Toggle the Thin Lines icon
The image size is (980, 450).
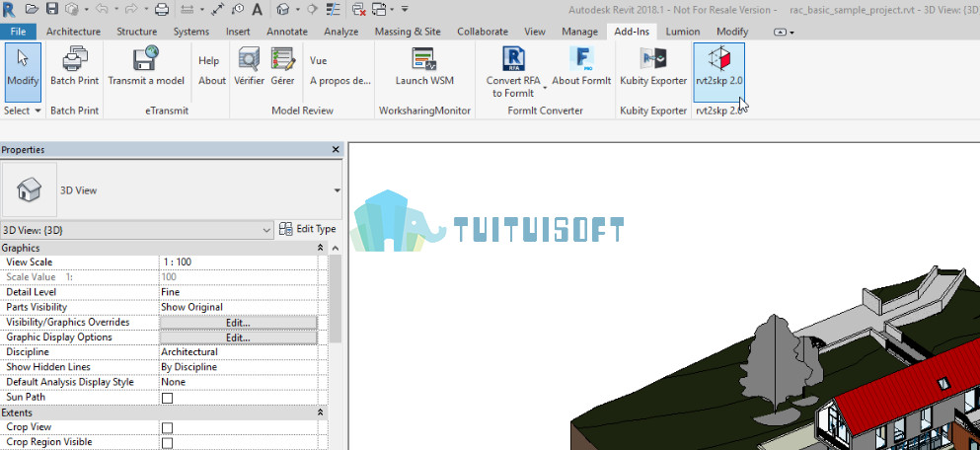pos(334,9)
